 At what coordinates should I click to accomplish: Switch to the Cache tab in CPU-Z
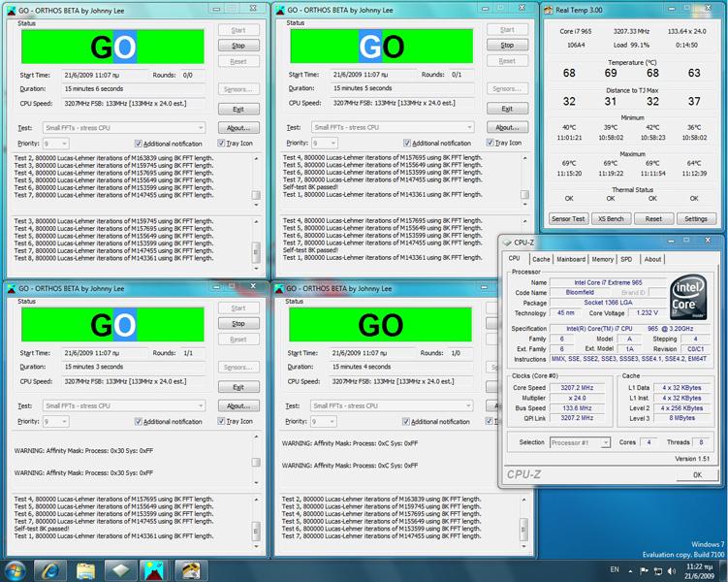tap(541, 259)
